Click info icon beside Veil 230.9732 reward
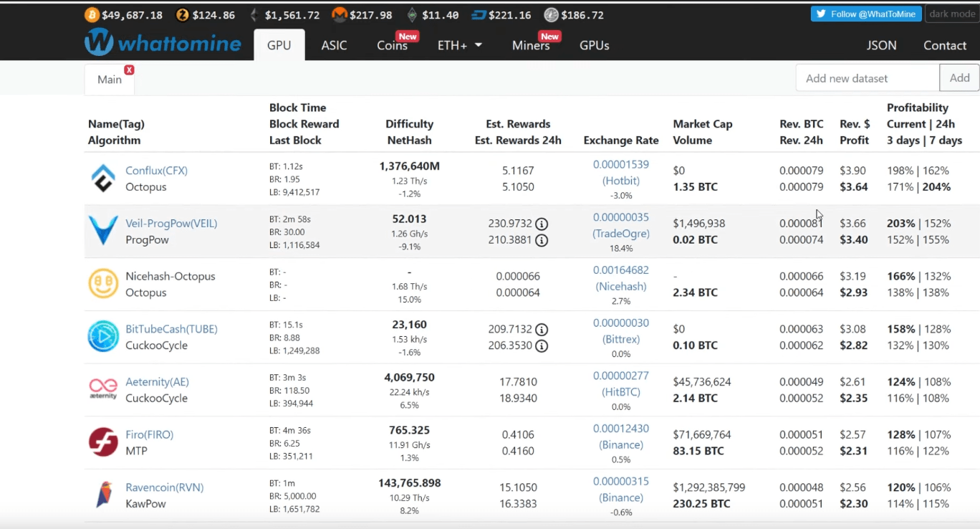Image resolution: width=980 pixels, height=529 pixels. (542, 224)
